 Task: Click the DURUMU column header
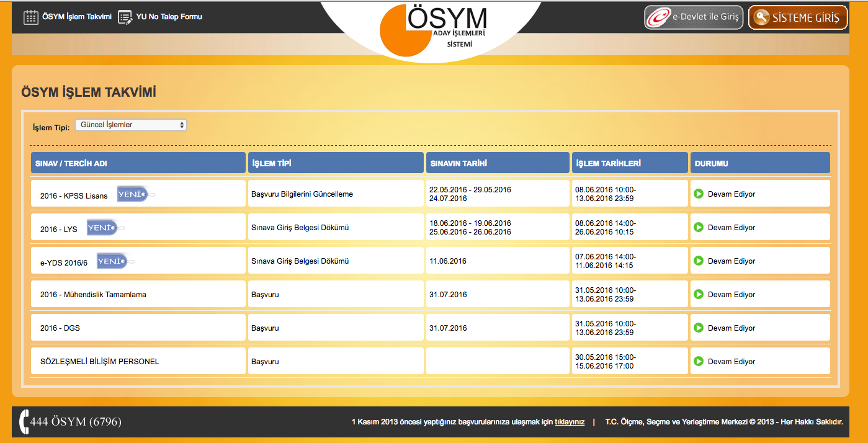[x=759, y=163]
